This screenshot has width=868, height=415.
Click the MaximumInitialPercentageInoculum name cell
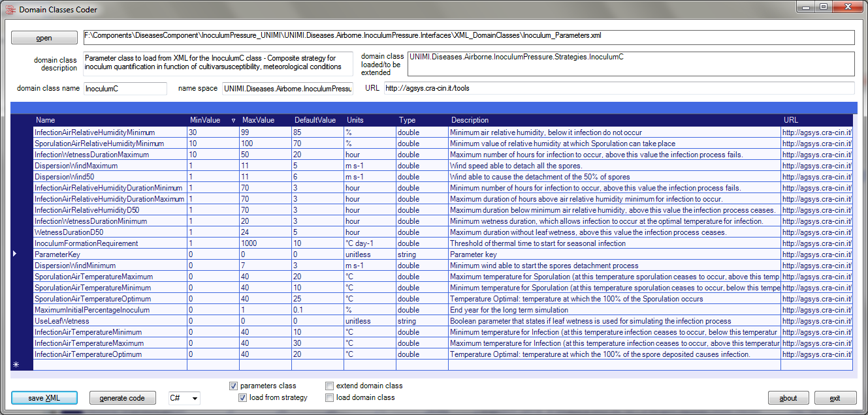(x=110, y=310)
